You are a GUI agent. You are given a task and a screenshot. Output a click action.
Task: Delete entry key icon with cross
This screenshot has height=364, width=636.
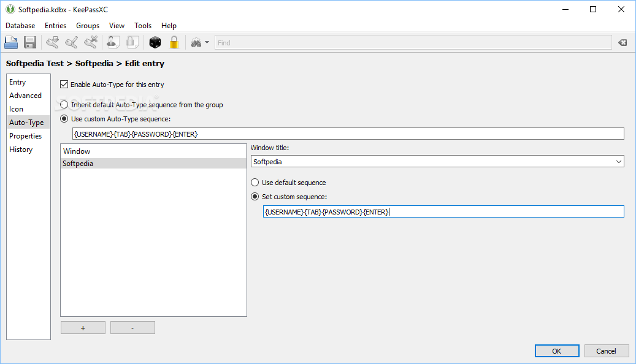pyautogui.click(x=91, y=42)
